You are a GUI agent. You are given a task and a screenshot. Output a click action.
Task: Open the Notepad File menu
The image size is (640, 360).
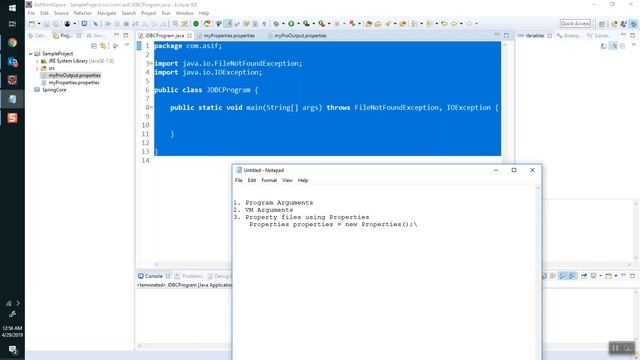pos(239,180)
